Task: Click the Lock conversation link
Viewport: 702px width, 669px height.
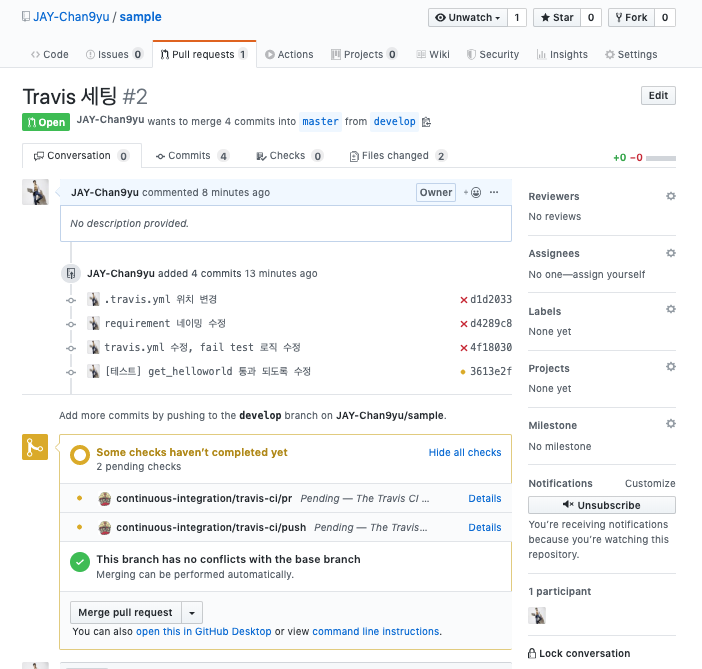Action: coord(579,653)
